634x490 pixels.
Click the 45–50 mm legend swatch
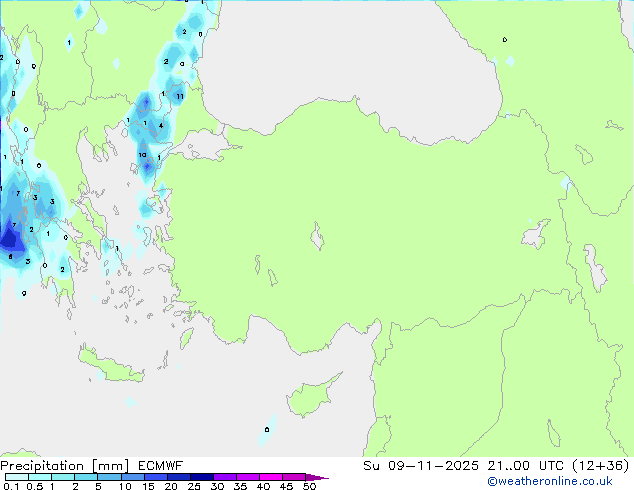294,477
